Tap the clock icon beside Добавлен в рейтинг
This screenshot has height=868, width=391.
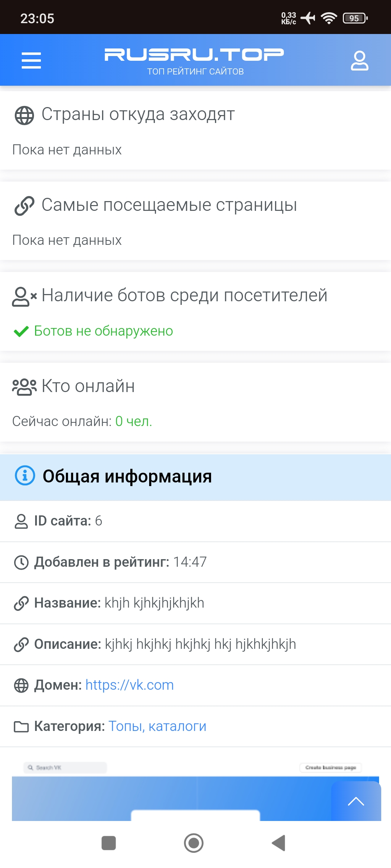[21, 562]
